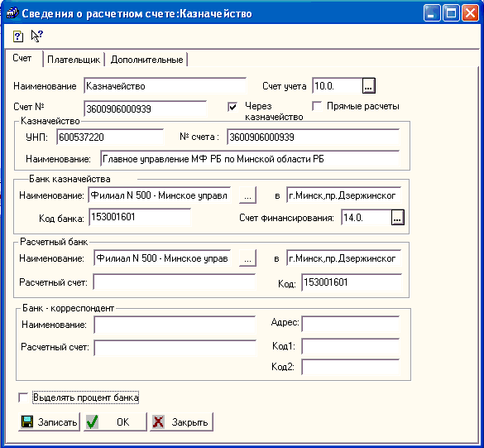The width and height of the screenshot is (484, 448).
Task: Confirm with the OK button
Action: click(116, 422)
